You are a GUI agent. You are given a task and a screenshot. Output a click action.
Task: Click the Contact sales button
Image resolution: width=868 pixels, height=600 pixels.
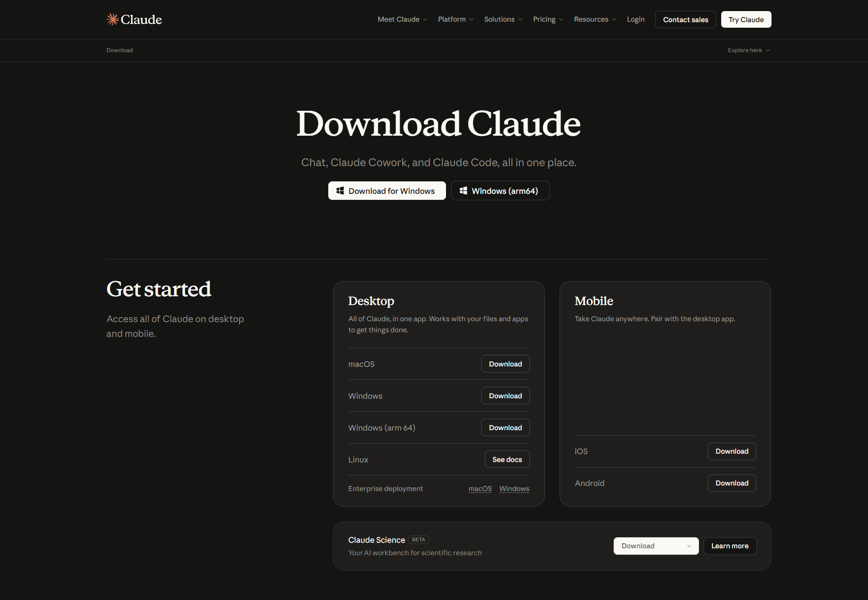[686, 19]
